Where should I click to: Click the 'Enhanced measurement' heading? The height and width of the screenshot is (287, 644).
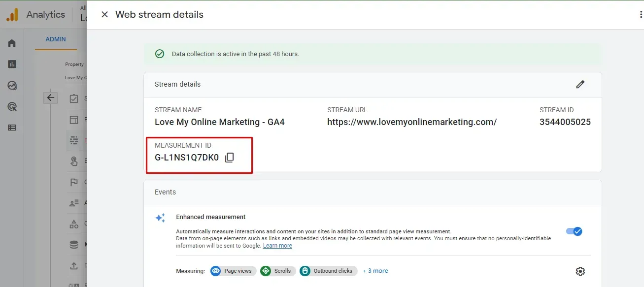(211, 217)
